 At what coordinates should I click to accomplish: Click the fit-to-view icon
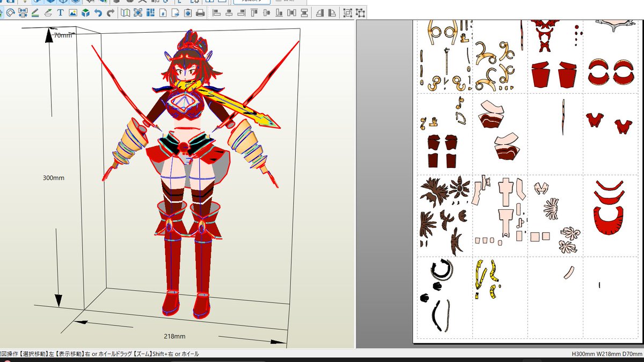click(137, 12)
